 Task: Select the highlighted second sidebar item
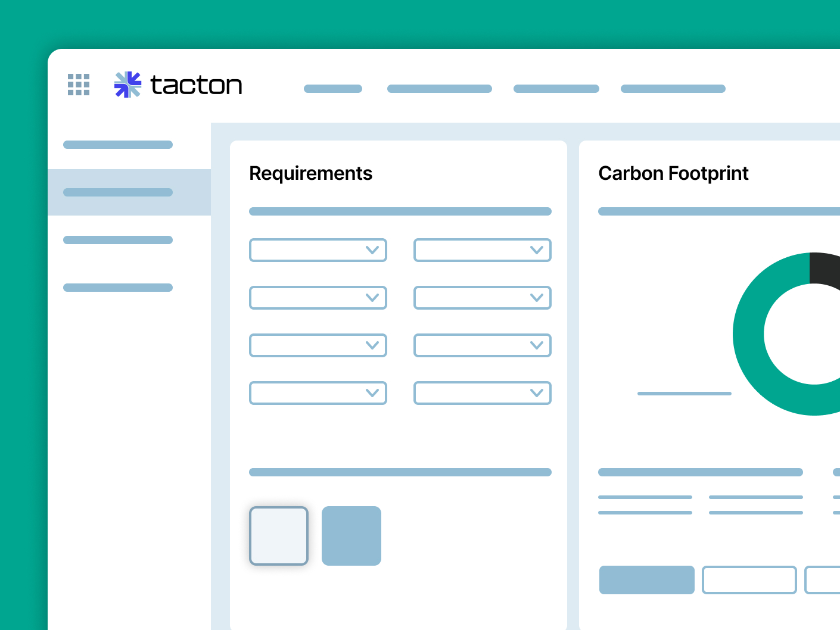(118, 192)
